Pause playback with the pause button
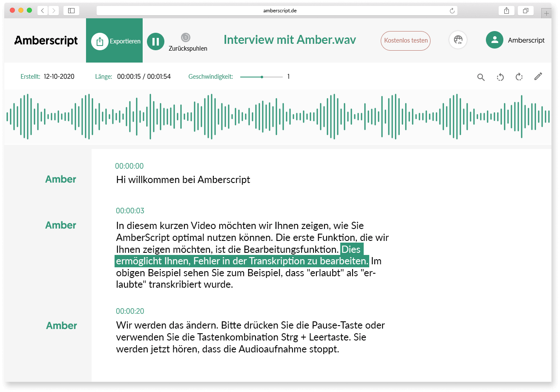 click(x=156, y=41)
